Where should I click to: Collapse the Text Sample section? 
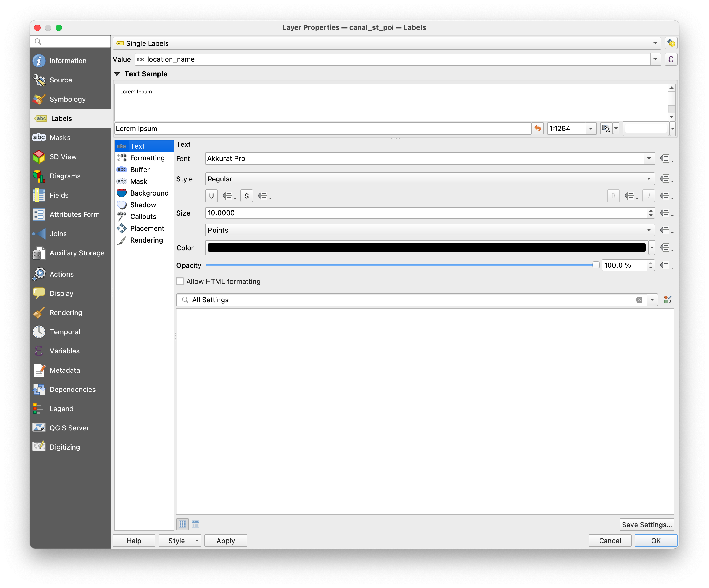click(x=117, y=74)
